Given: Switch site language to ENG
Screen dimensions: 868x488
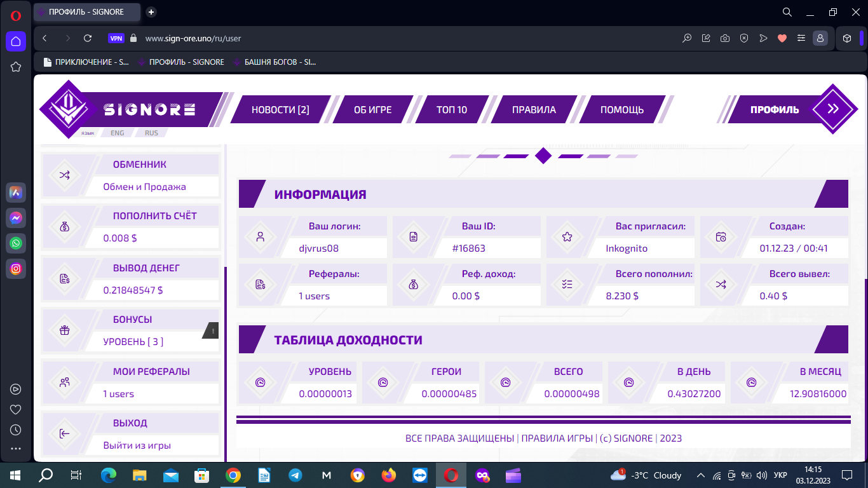Looking at the screenshot, I should [118, 133].
